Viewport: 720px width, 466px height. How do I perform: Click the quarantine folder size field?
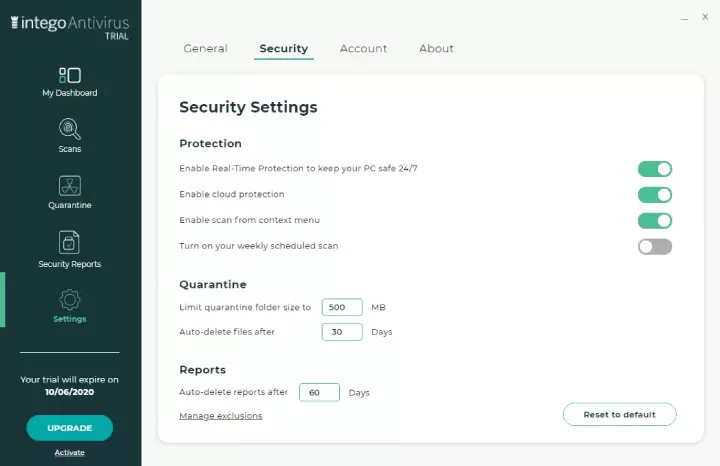pyautogui.click(x=342, y=307)
